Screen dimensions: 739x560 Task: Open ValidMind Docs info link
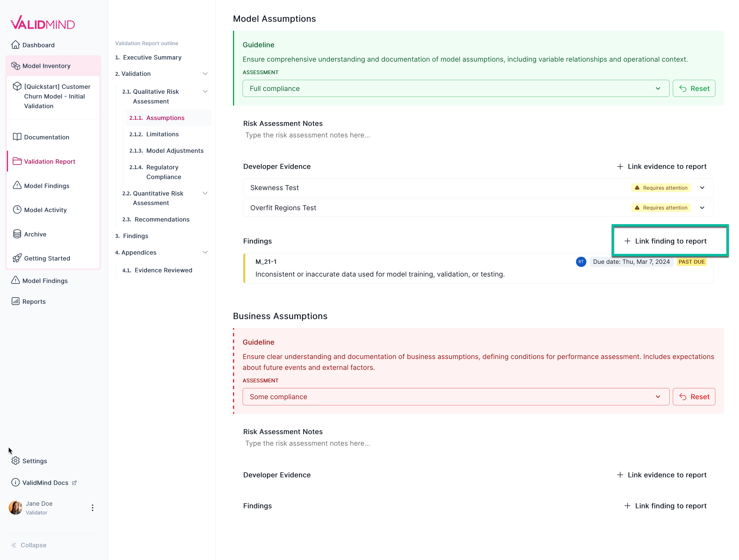coord(15,482)
